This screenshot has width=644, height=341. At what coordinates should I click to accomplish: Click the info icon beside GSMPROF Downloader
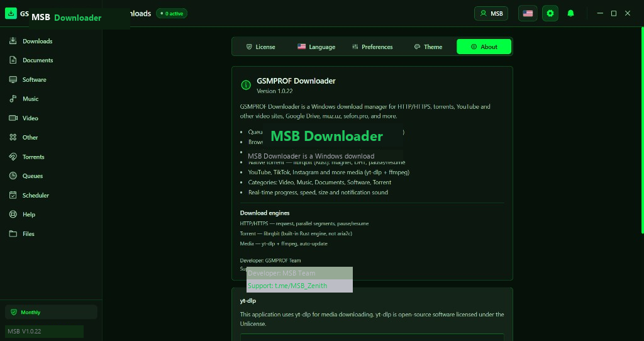(x=246, y=85)
